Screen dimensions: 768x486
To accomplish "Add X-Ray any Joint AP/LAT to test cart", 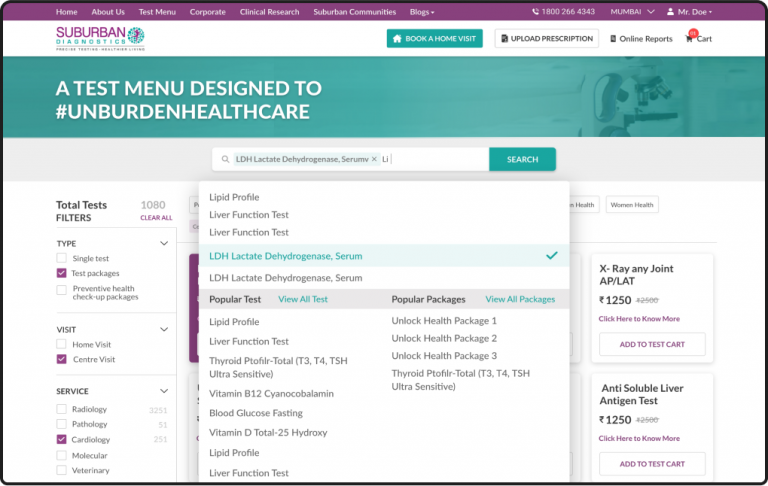I will click(x=652, y=344).
